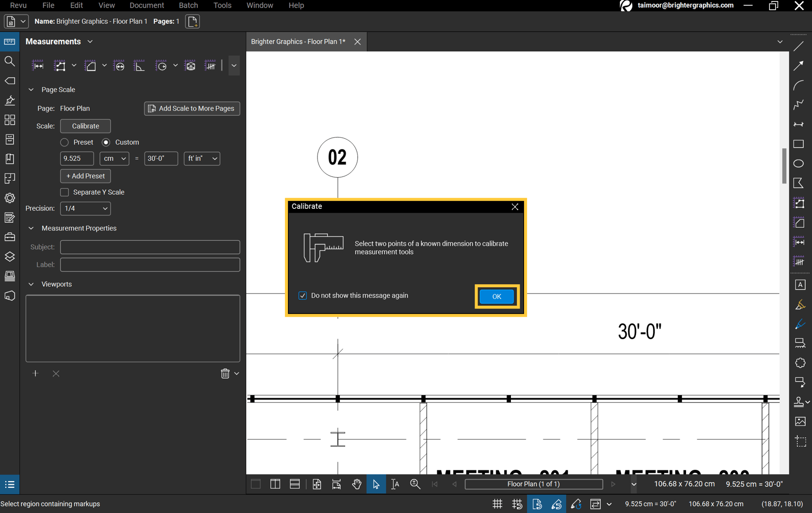Open the Search panel in the sidebar
This screenshot has height=513, width=812.
10,61
